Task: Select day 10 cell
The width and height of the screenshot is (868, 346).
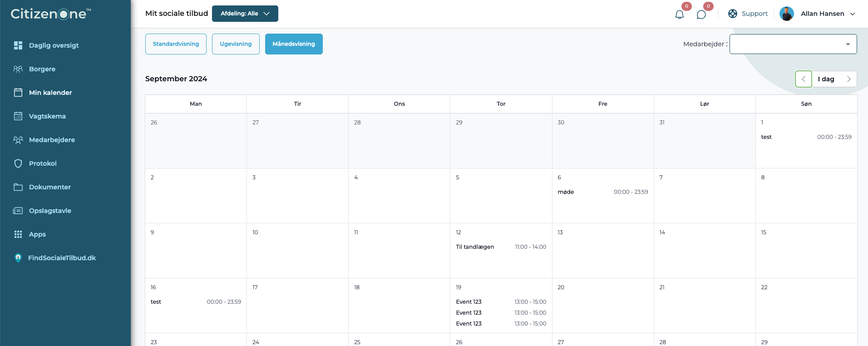Action: (x=297, y=251)
